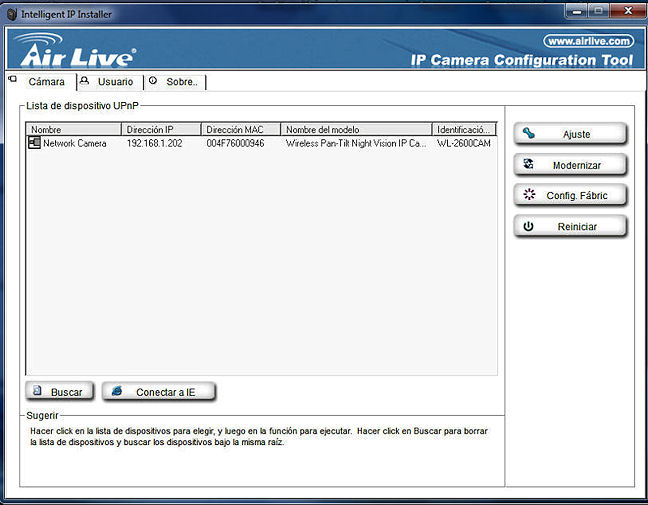Click the info icon on Sobre tab

point(153,80)
